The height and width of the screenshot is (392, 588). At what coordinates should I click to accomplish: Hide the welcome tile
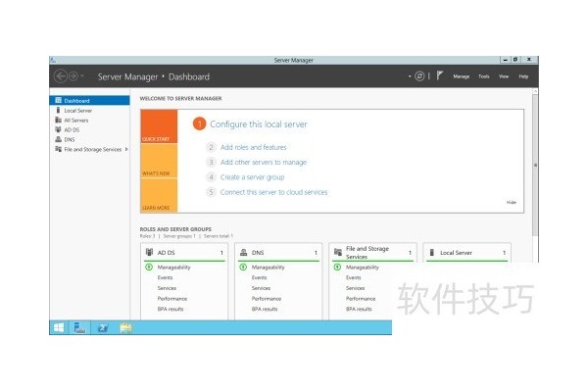coord(512,203)
